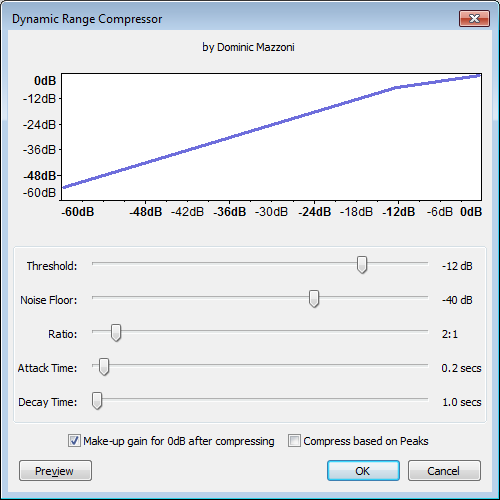Image resolution: width=500 pixels, height=500 pixels.
Task: Click the Noise Floor label
Action: tap(48, 300)
